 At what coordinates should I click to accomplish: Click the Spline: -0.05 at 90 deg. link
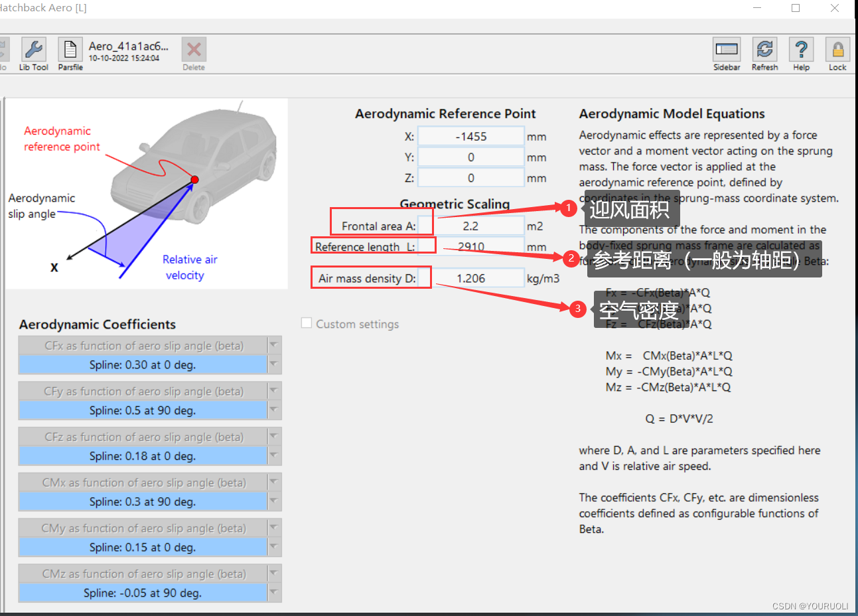coord(143,593)
